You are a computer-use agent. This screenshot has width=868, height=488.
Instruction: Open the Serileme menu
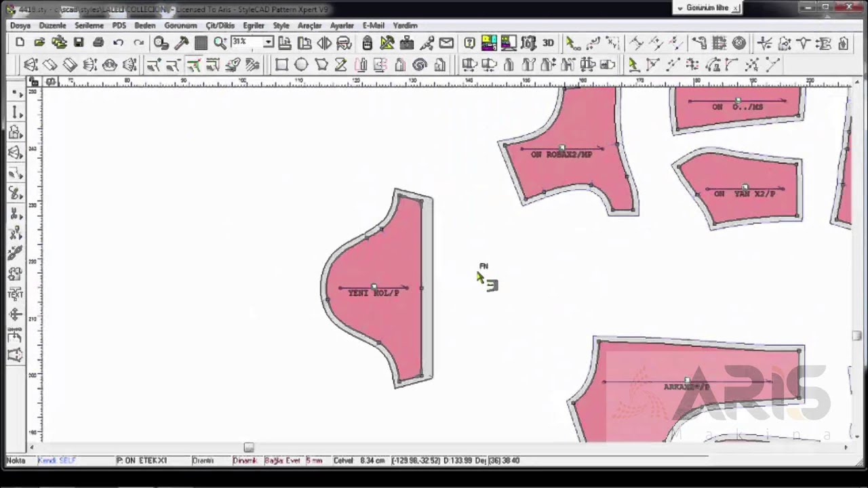[x=89, y=25]
